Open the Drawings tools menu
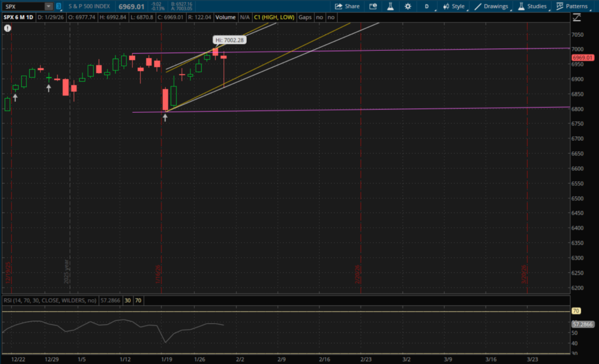 tap(491, 6)
